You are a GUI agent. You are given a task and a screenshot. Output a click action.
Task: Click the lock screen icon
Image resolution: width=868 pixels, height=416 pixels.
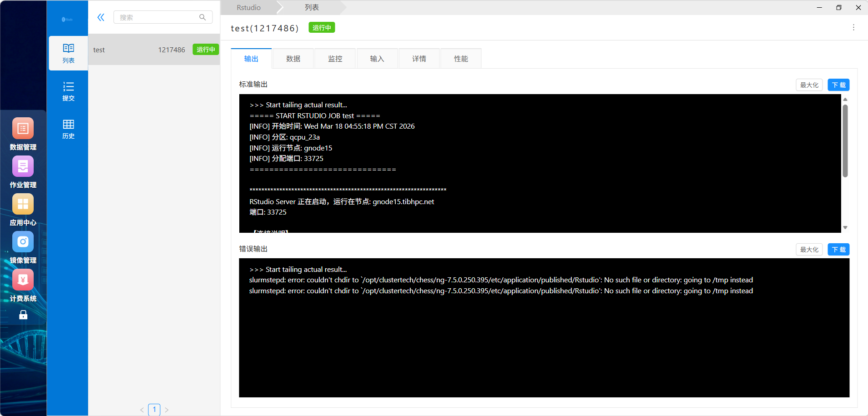[23, 315]
